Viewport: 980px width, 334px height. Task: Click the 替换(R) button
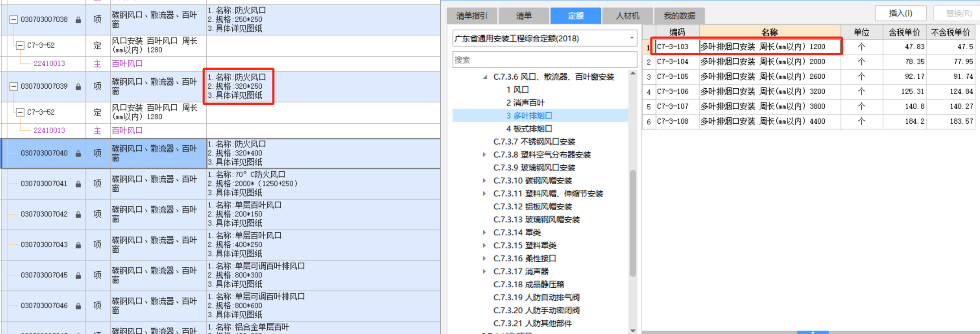click(x=957, y=13)
